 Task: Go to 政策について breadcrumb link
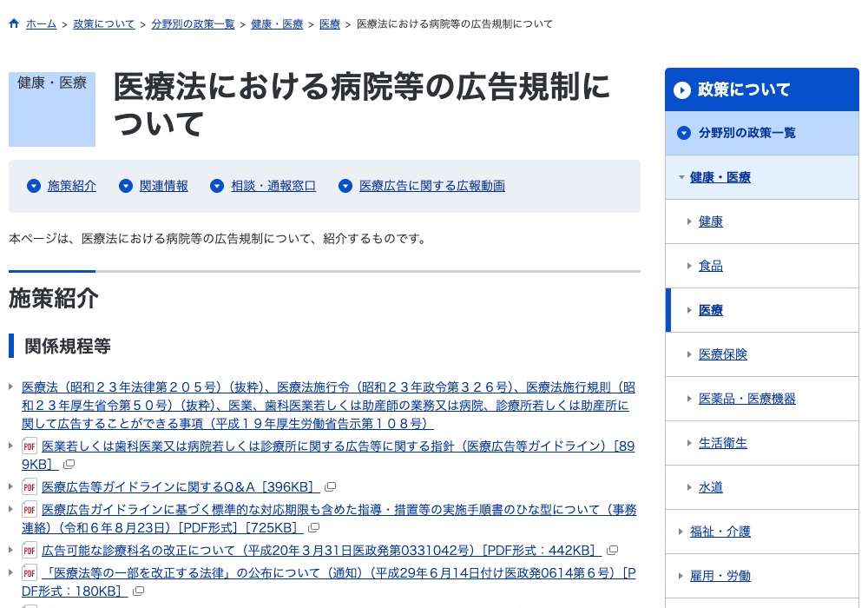[x=104, y=23]
